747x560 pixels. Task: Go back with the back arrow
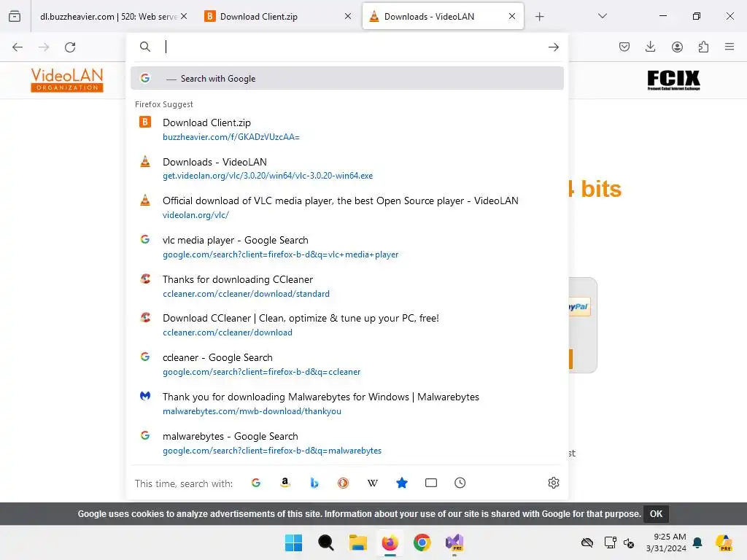18,47
